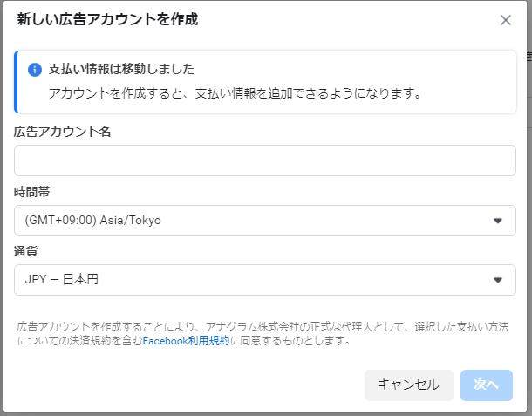Click the 支払い情報は移動しました banner heading
The image size is (532, 416).
pyautogui.click(x=121, y=69)
